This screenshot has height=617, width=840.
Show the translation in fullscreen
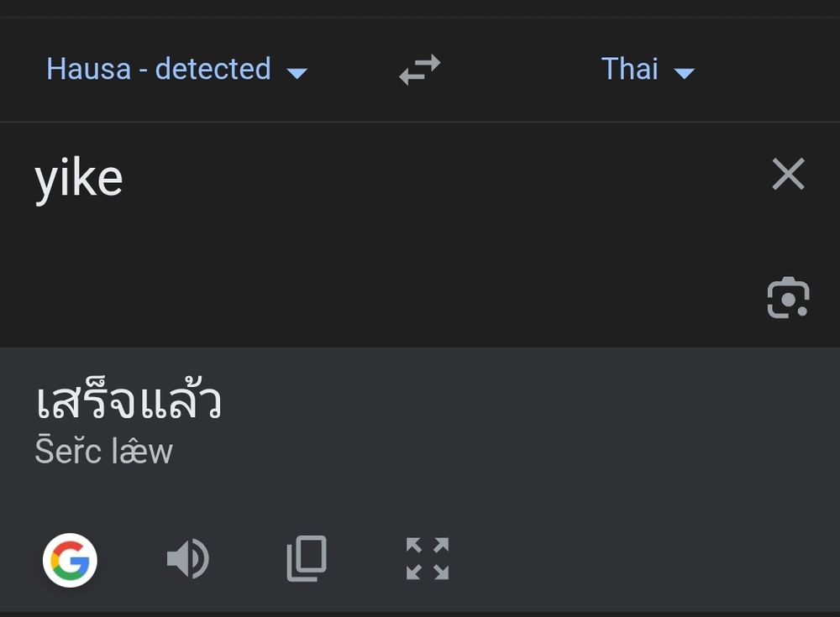point(427,559)
